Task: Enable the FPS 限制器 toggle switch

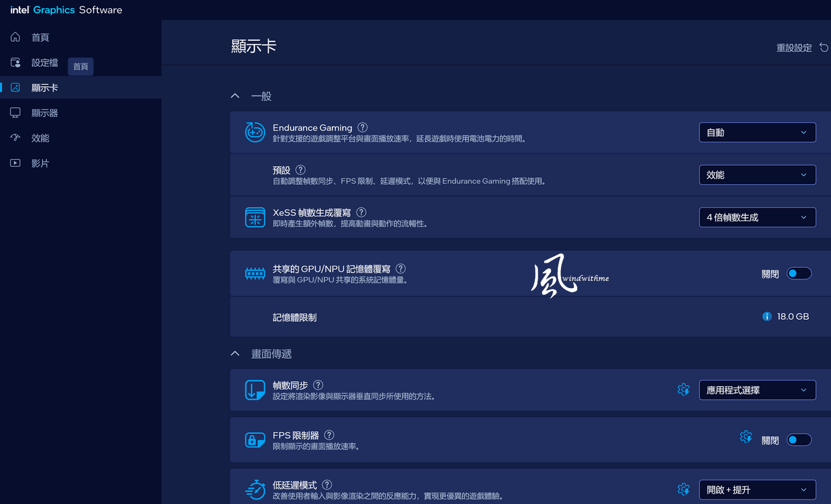Action: 799,440
